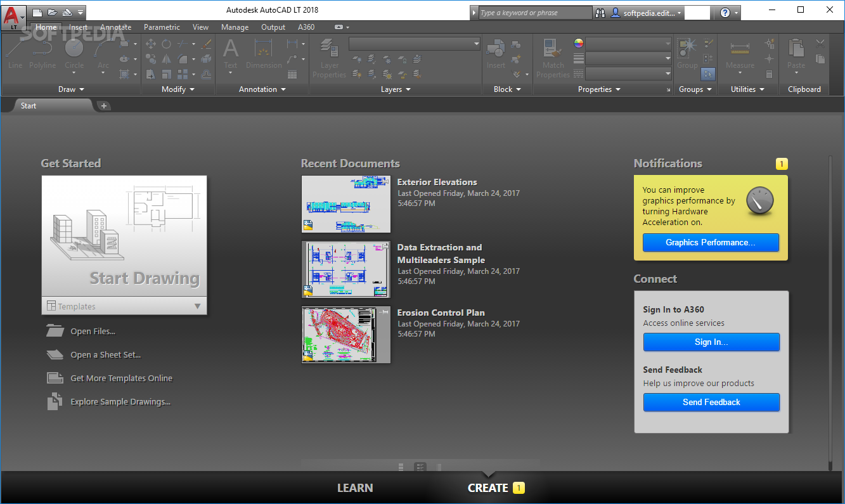Open the Templates dropdown
This screenshot has width=845, height=504.
click(x=124, y=306)
